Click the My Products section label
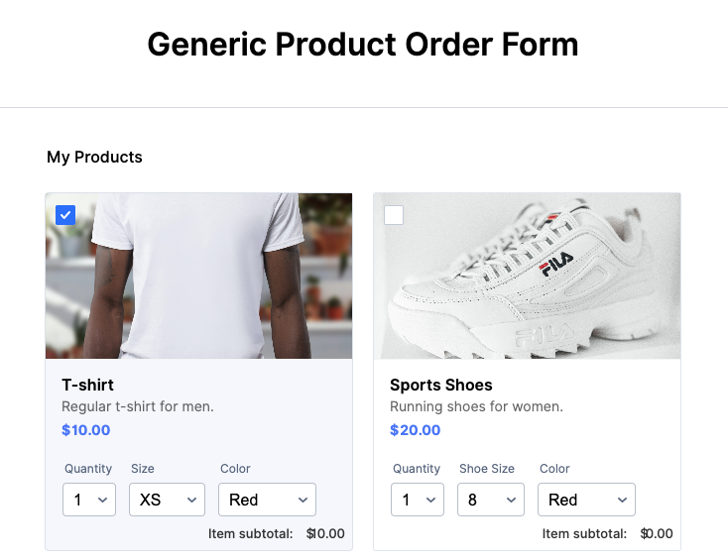The image size is (728, 560). (x=95, y=157)
